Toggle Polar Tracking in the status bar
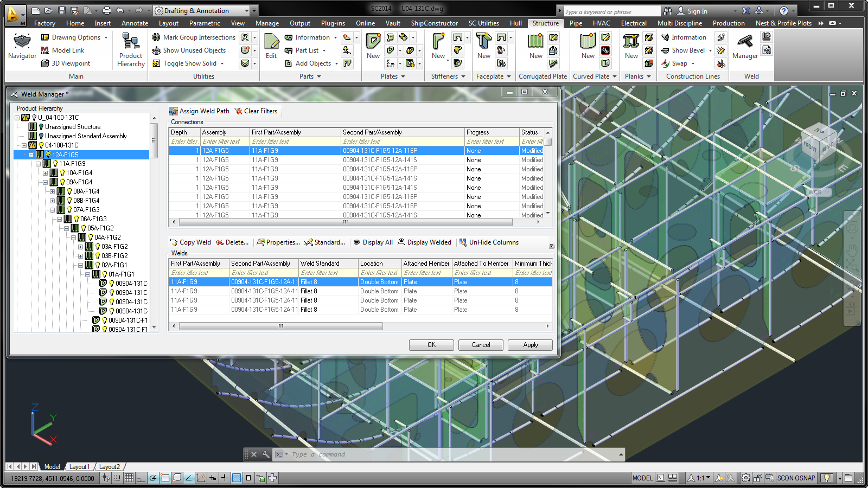868x488 pixels. (x=153, y=478)
